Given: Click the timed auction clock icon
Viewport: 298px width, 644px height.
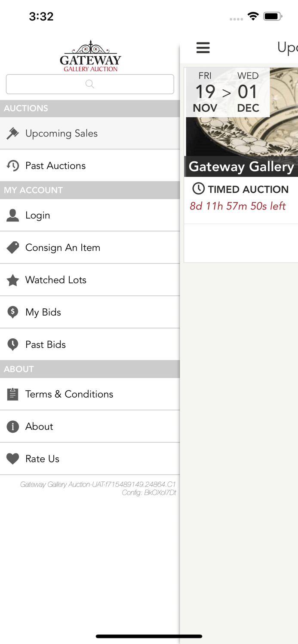Looking at the screenshot, I should (198, 189).
